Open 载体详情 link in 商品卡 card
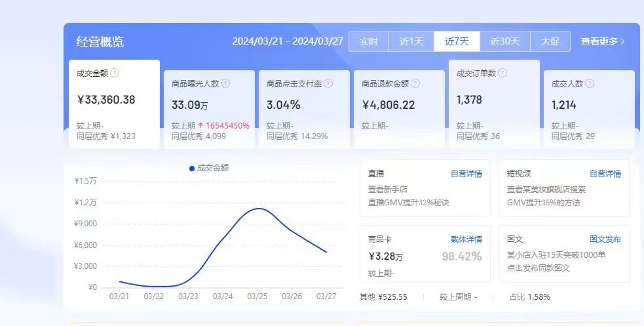The width and height of the screenshot is (644, 326). point(466,239)
